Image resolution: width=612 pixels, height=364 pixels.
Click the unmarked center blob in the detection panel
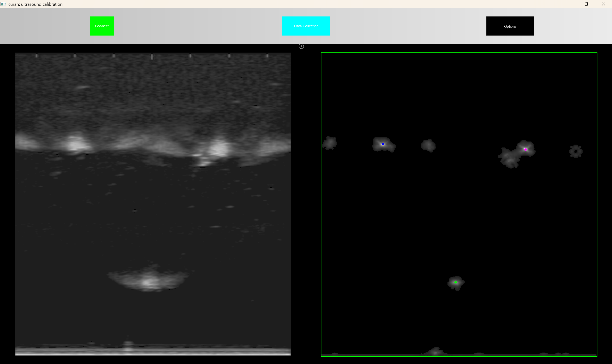click(428, 145)
